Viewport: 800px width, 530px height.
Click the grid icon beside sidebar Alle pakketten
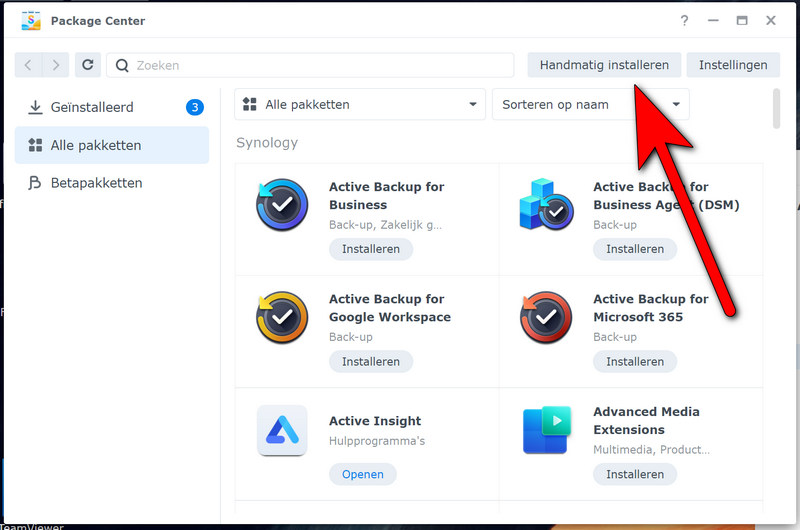[35, 145]
